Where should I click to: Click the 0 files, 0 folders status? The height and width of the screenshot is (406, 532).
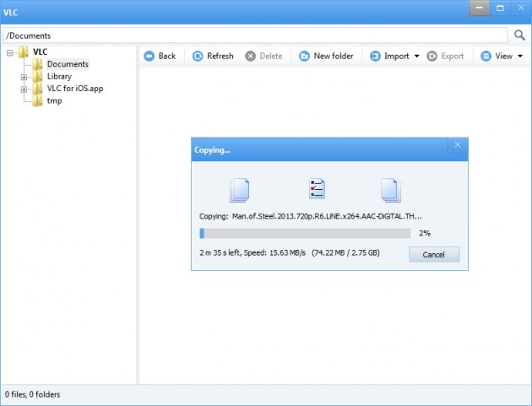tap(33, 394)
